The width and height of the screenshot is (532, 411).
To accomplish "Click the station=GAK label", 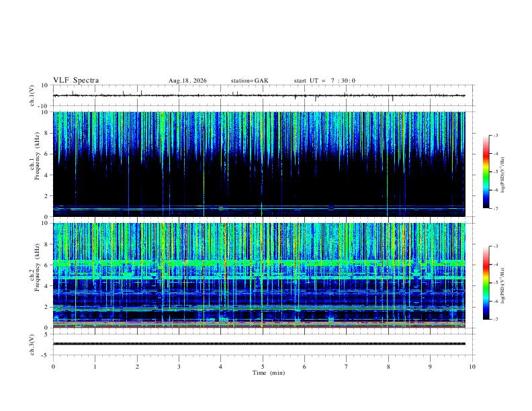I will 249,81.
